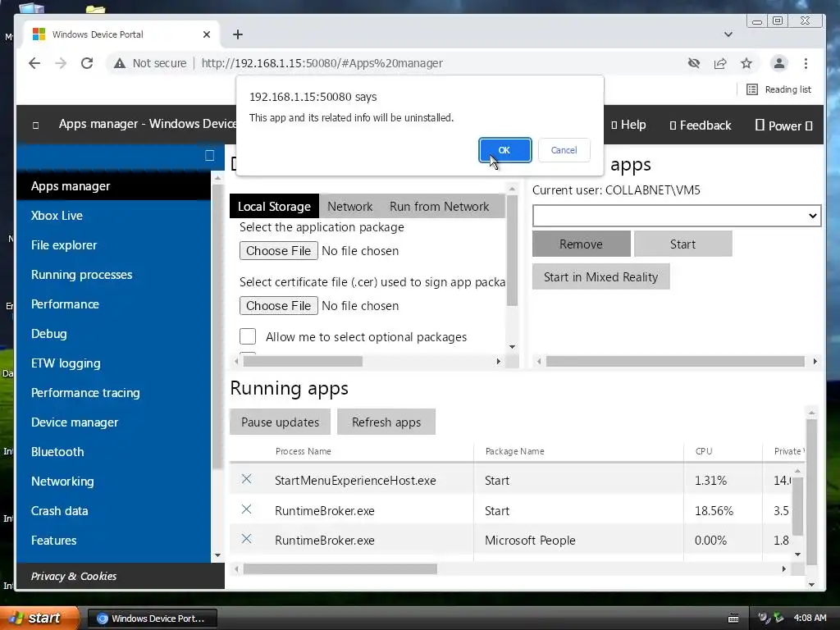Viewport: 840px width, 630px height.
Task: Open the Windows start button
Action: (x=38, y=618)
